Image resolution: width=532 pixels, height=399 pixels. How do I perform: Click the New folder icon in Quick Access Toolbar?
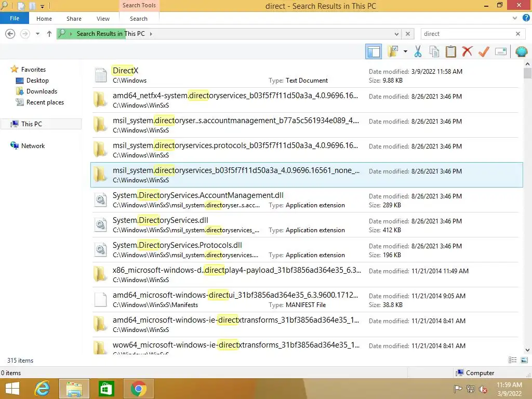click(32, 6)
